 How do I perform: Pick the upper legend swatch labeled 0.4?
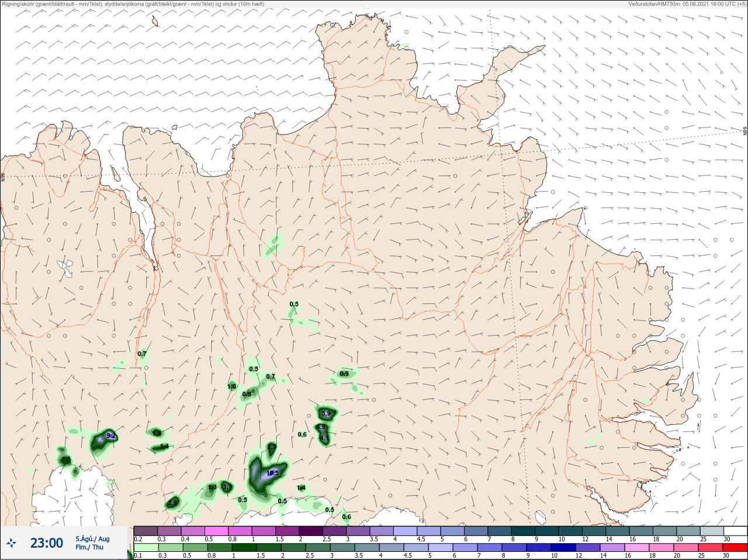tap(193, 531)
